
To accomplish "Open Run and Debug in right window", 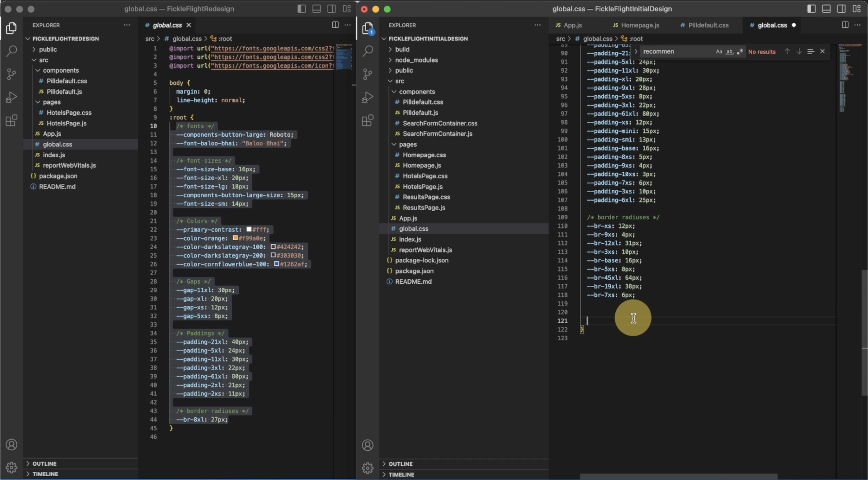I will click(x=368, y=97).
